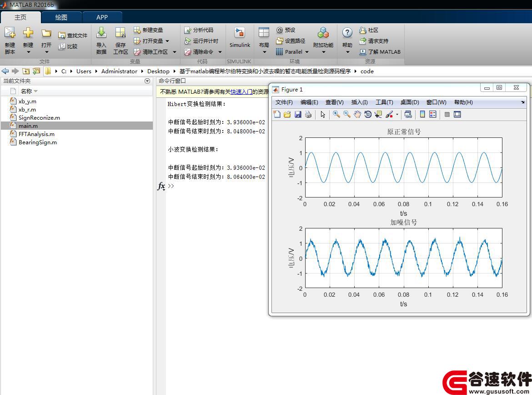This screenshot has width=532, height=395.
Task: Open brush color dropdown arrow
Action: [x=397, y=115]
